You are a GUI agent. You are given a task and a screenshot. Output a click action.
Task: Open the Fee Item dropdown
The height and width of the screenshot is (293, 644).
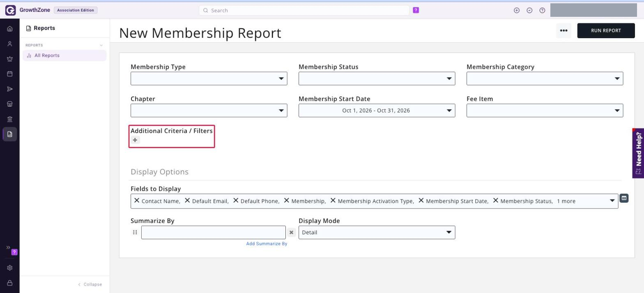545,110
